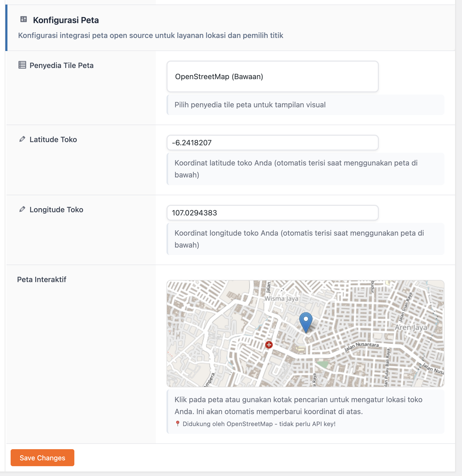Screen dimensions: 462x476
Task: Click the red hospital cross icon on map
Action: [269, 345]
